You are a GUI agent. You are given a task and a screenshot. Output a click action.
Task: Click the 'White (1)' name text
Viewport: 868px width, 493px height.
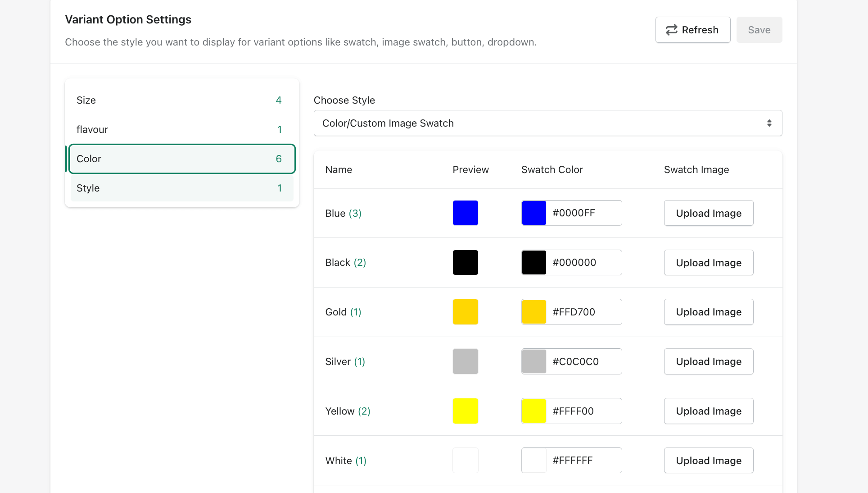(x=346, y=461)
